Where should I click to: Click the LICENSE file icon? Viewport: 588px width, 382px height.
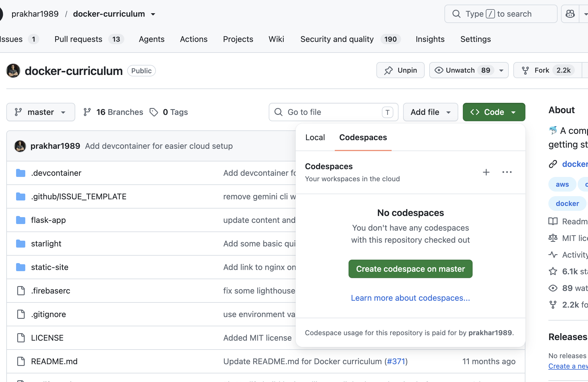pos(21,338)
